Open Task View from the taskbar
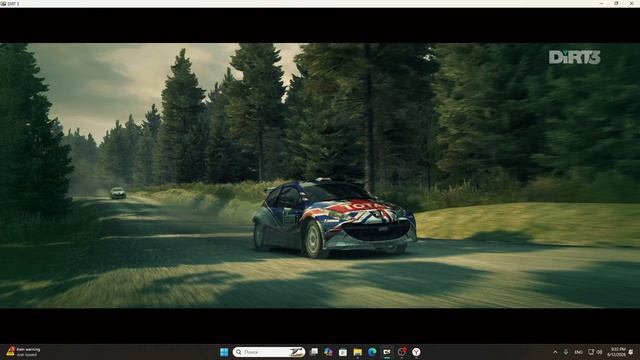Viewport: 640px width, 360px height. [x=314, y=352]
